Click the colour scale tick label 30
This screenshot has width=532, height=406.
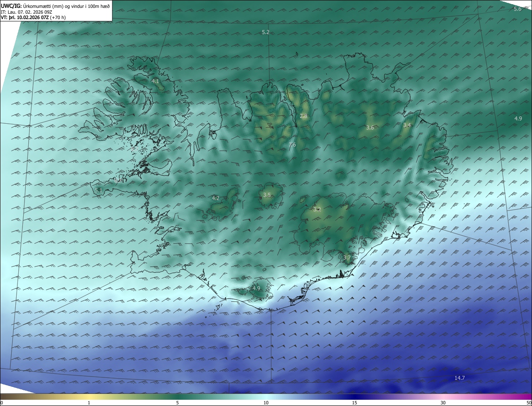point(443,403)
